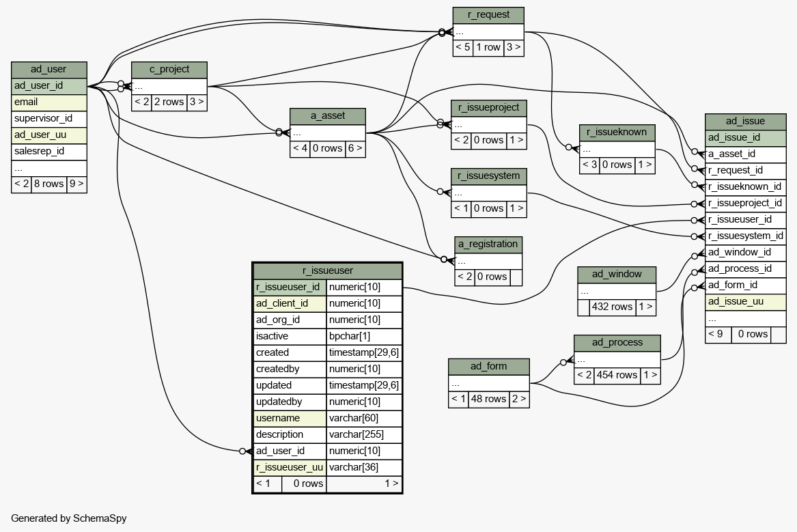
Task: Click ad_user_id in the ad_user table
Action: (x=48, y=86)
